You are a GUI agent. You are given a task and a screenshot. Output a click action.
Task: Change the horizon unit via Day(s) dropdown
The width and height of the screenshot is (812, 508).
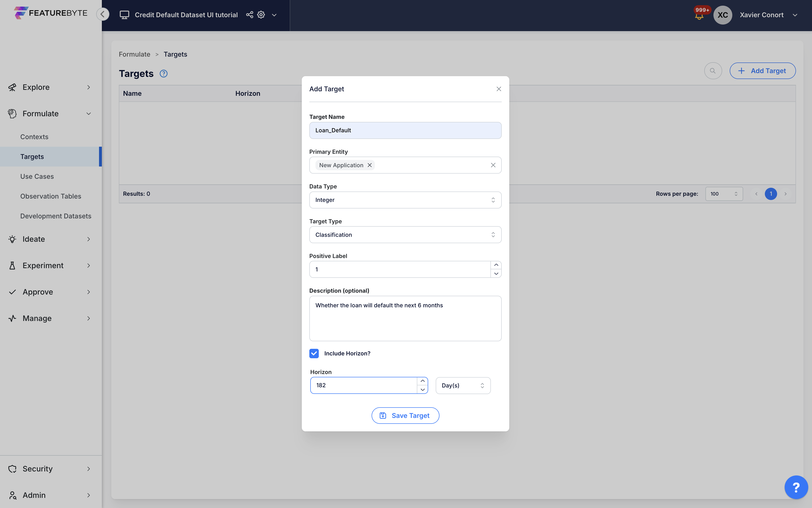point(463,385)
